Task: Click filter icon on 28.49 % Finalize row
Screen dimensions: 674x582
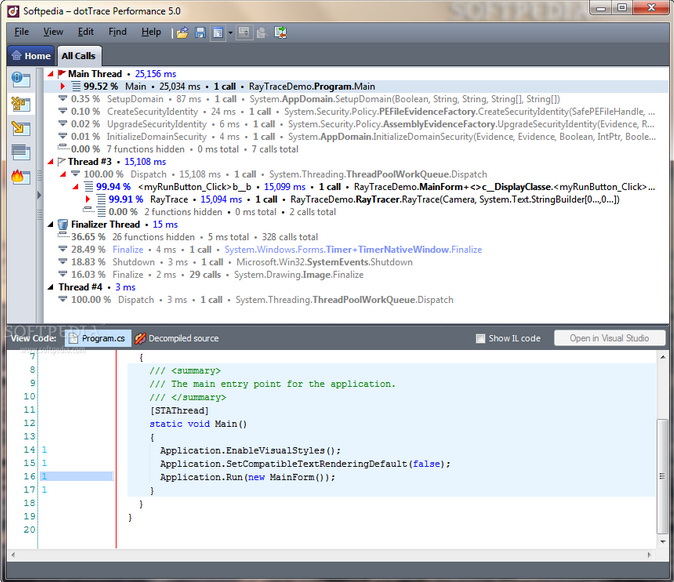Action: tap(63, 249)
